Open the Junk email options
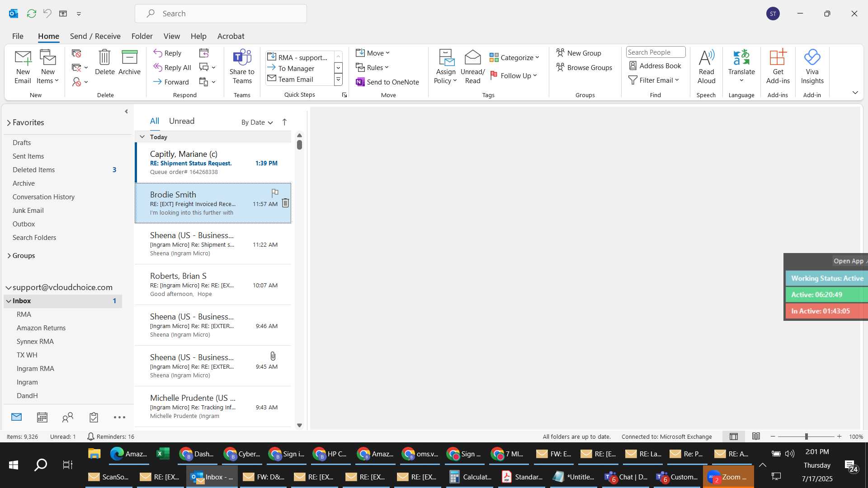This screenshot has width=868, height=488. (x=80, y=82)
